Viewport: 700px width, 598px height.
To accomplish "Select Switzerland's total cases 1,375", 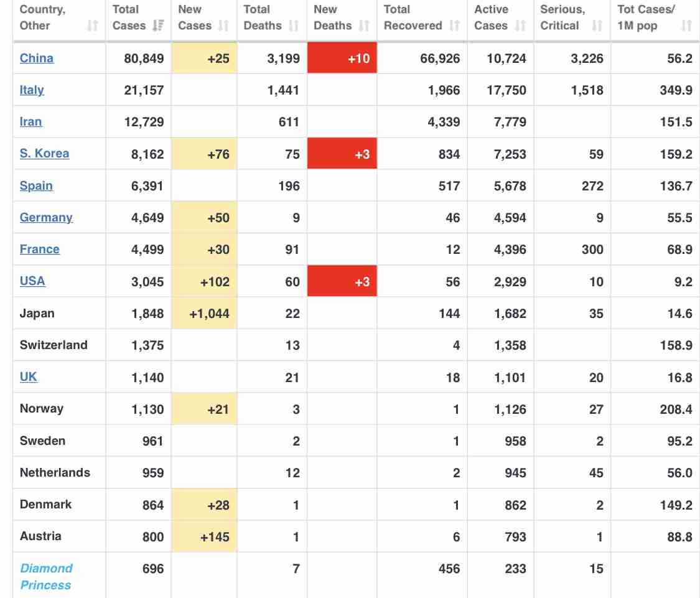I will (147, 345).
